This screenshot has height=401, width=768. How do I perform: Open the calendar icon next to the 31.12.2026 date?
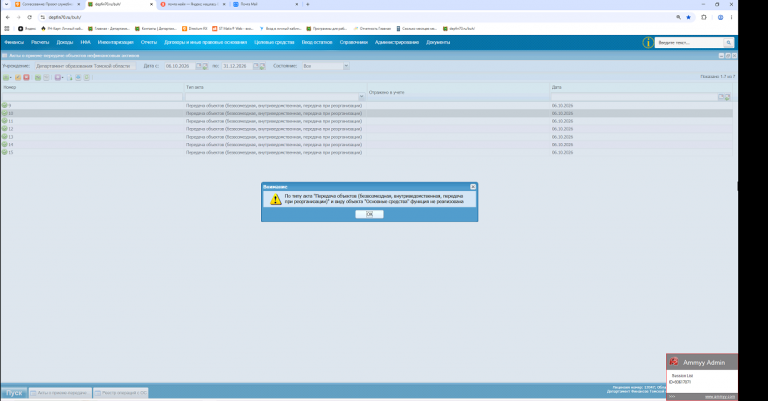(x=256, y=66)
